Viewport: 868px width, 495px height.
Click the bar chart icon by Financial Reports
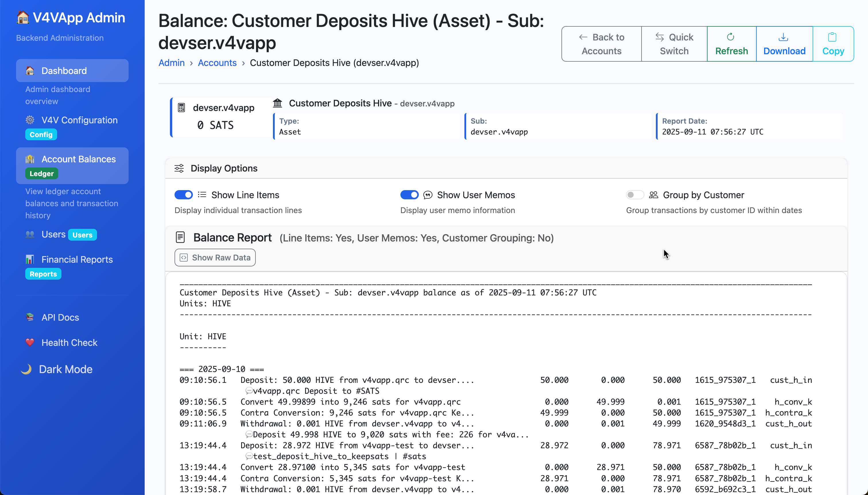30,259
